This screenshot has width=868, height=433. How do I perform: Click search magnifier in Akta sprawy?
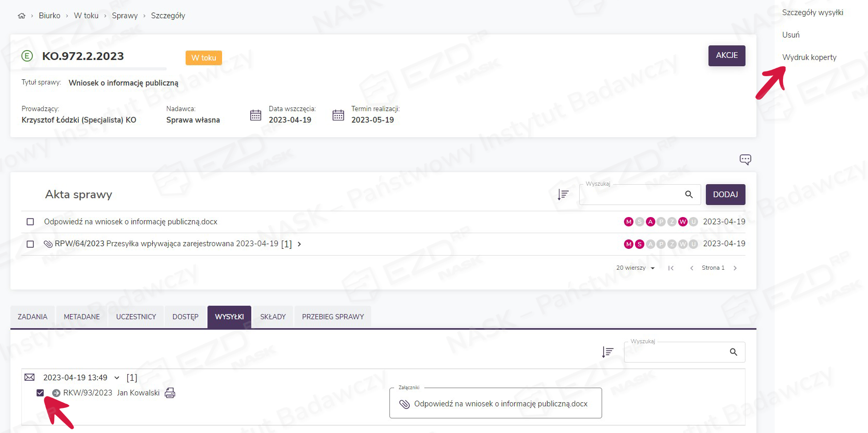tap(689, 195)
